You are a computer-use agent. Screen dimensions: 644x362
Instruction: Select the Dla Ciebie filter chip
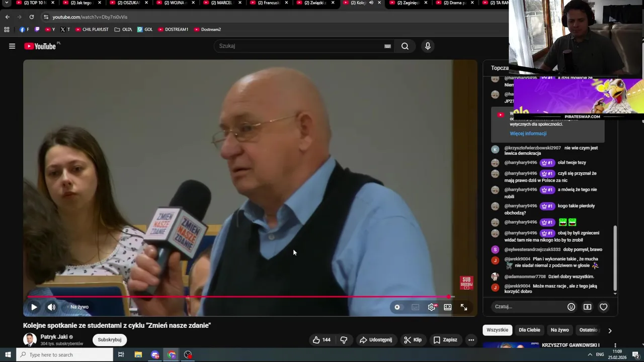click(x=529, y=330)
